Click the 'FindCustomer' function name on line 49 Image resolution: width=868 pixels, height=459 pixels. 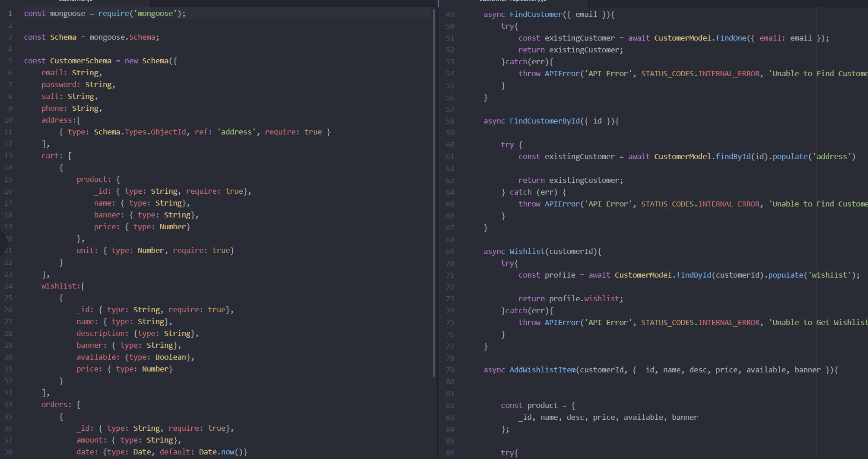536,14
